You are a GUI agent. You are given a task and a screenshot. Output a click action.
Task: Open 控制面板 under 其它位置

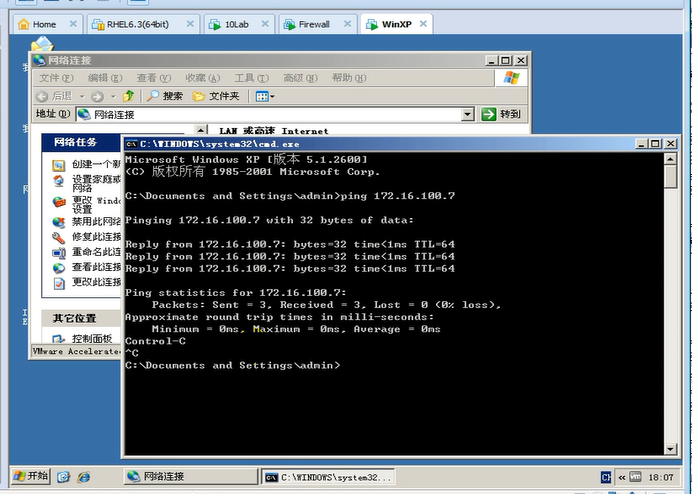click(x=92, y=339)
